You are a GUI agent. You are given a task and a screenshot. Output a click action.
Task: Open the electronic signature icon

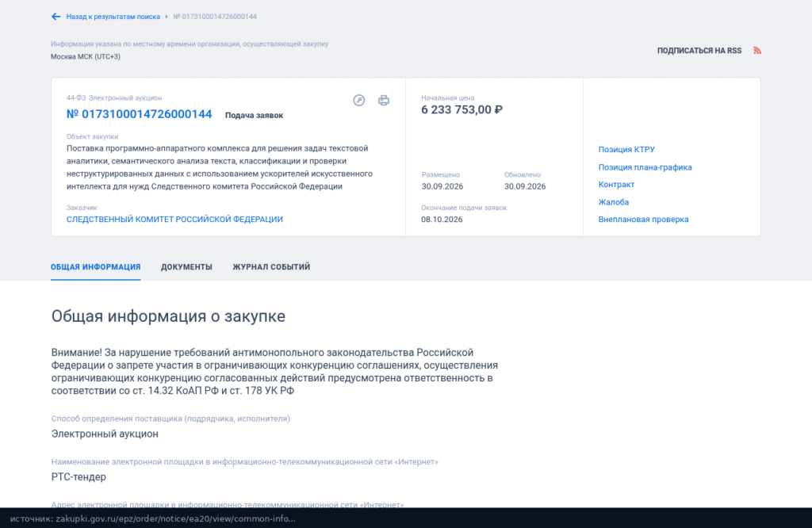tap(359, 100)
